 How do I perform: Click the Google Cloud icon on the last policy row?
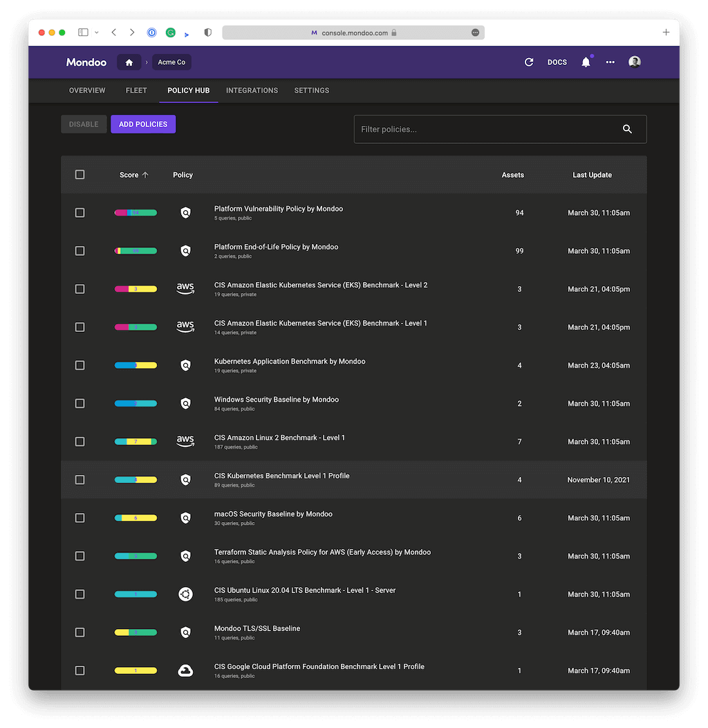click(x=185, y=670)
